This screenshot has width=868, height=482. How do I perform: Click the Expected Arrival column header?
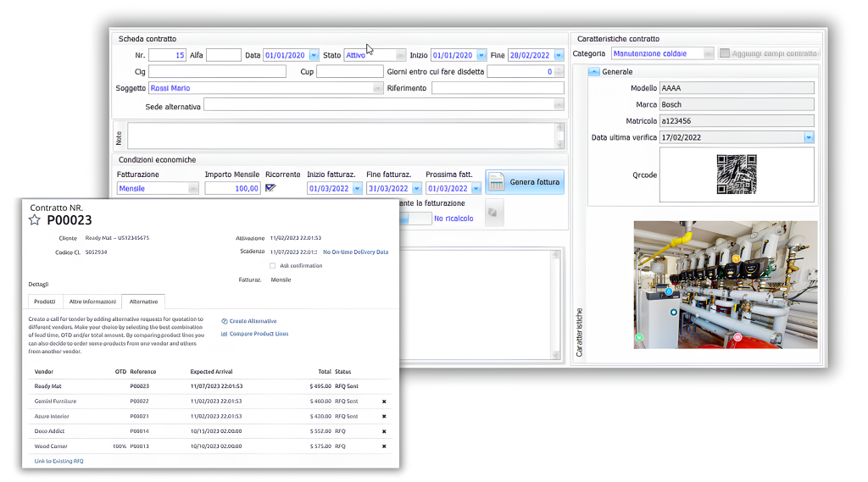pos(211,372)
